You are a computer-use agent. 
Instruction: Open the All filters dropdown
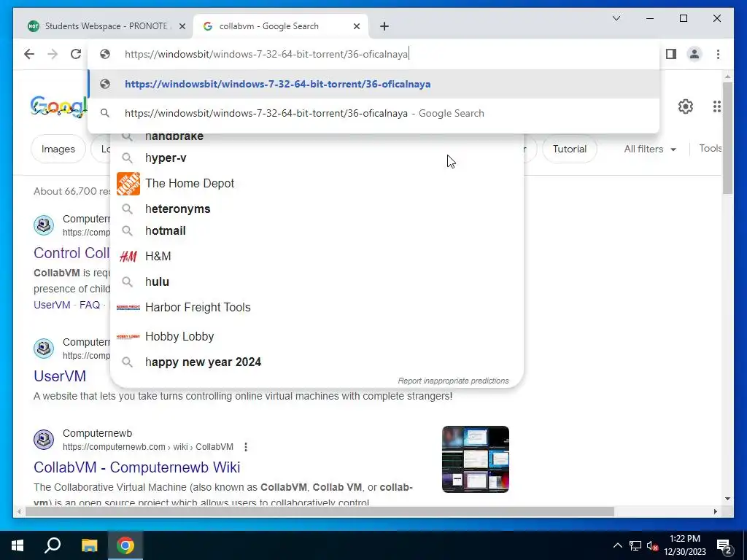coord(650,149)
